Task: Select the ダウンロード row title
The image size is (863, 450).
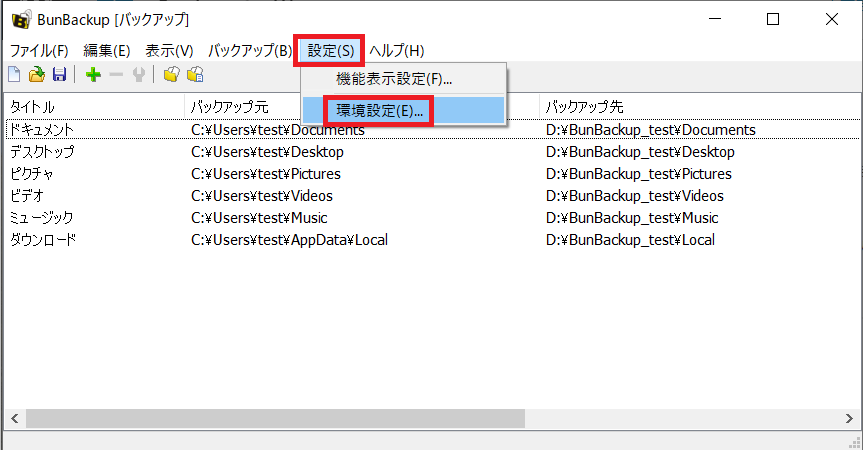Action: [x=43, y=240]
